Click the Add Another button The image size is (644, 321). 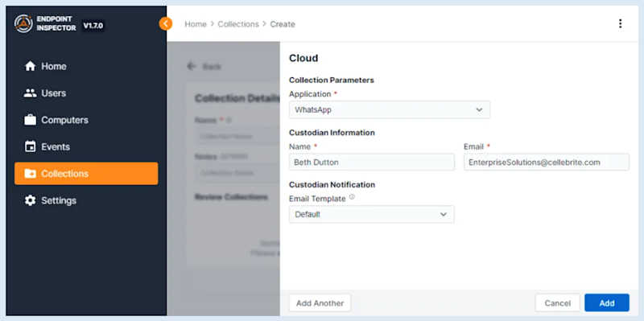coord(320,303)
